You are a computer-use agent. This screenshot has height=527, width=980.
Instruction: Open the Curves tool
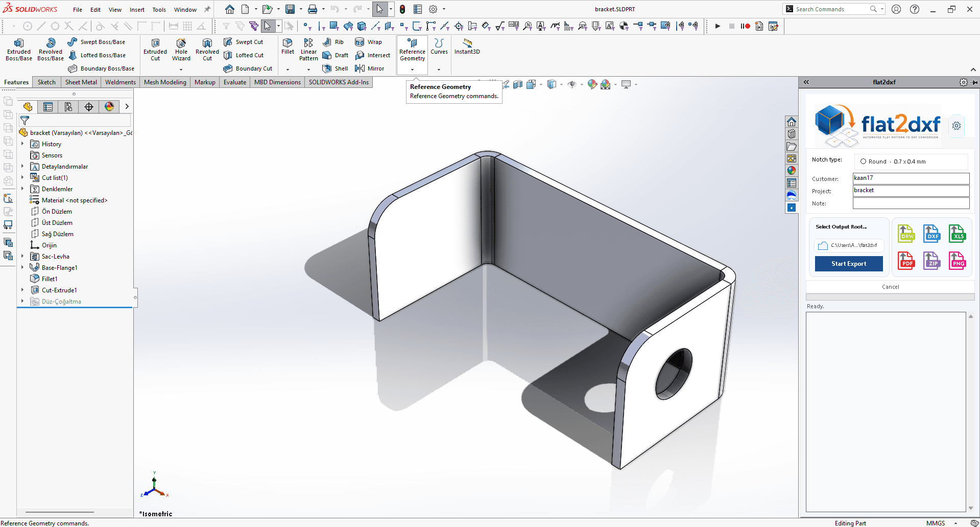tap(439, 46)
